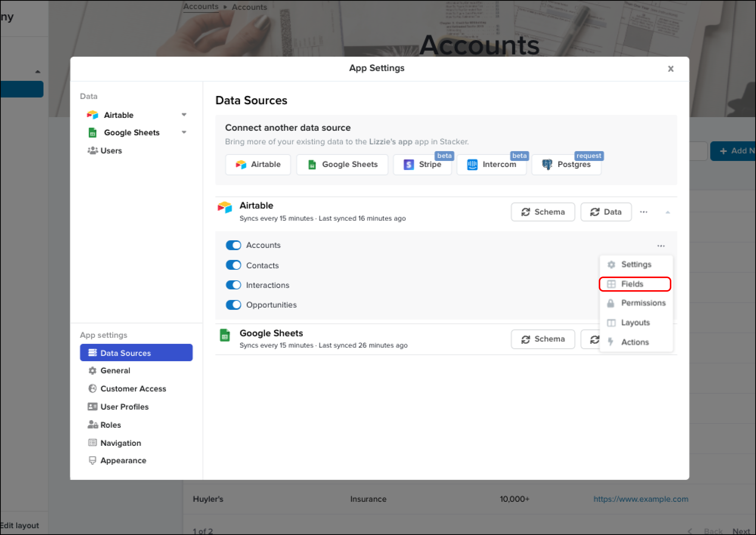Click the Navigation list icon

(x=92, y=443)
